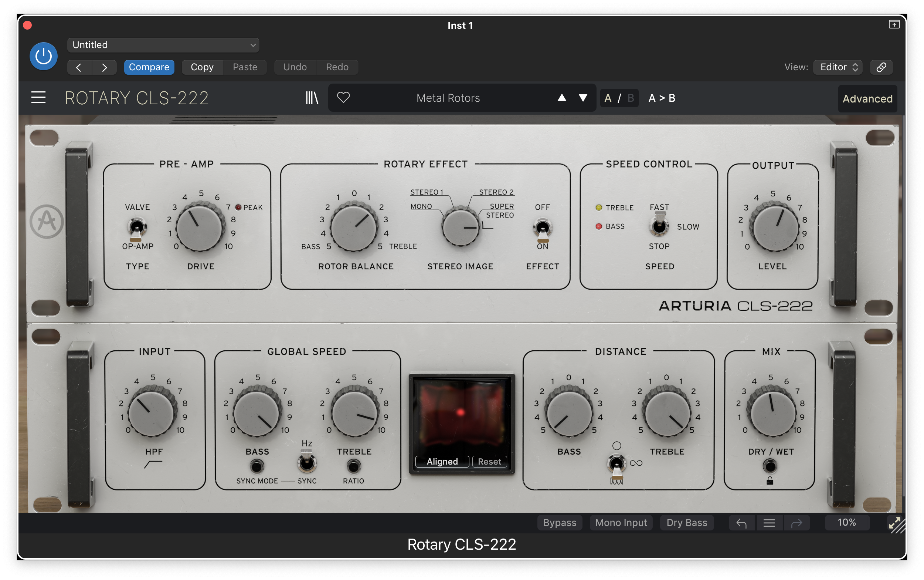Toggle the Dry Bass button
Screen dimensions: 924x580
[687, 522]
